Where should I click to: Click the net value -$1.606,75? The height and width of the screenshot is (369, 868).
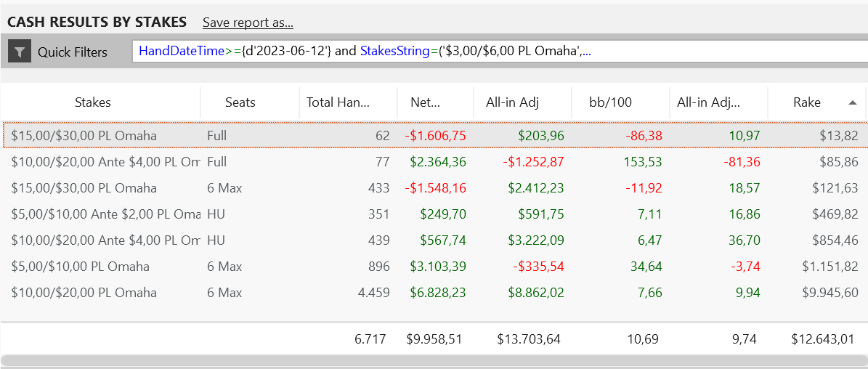[435, 136]
